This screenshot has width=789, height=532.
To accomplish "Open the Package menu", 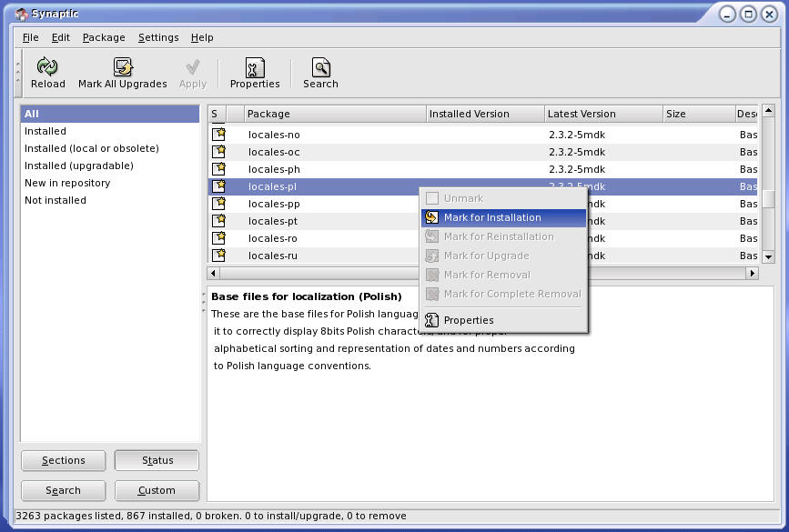I will coord(104,37).
